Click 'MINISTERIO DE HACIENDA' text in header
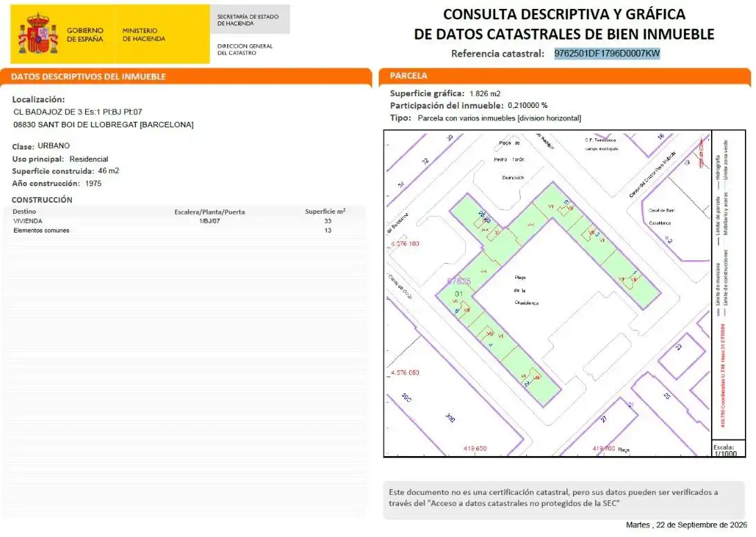 144,35
